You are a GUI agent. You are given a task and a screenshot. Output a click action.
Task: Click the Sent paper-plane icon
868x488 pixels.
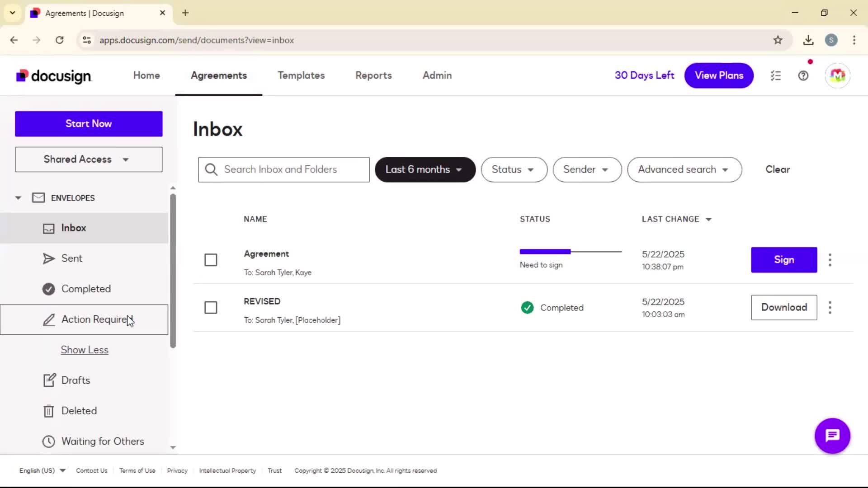(48, 258)
